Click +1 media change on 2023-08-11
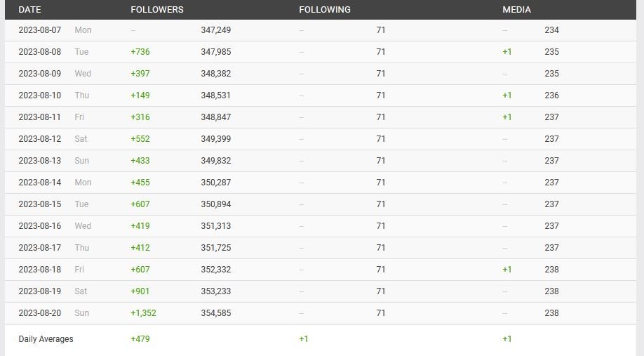The height and width of the screenshot is (356, 644). (x=507, y=117)
